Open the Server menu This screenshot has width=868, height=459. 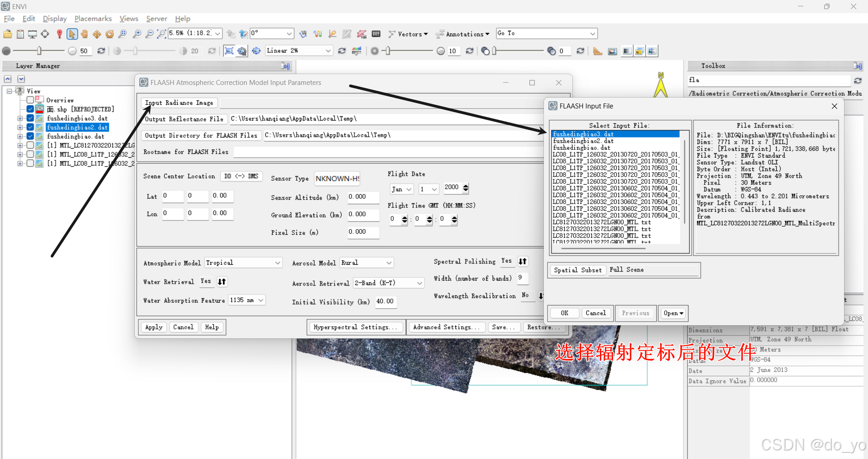coord(156,19)
